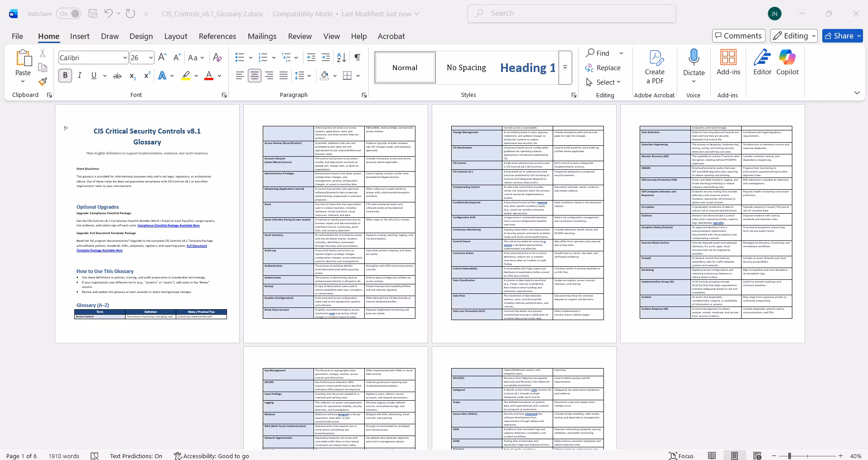Apply strikethrough formatting
868x460 pixels.
click(117, 76)
